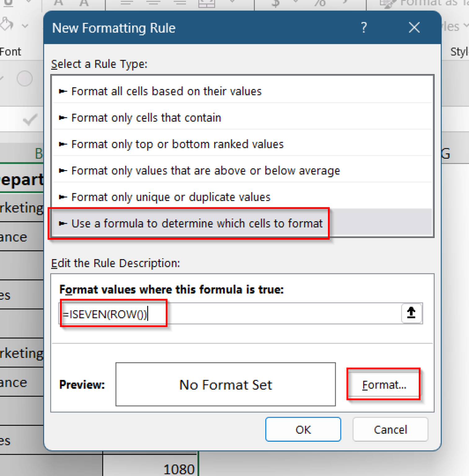469x476 pixels.
Task: Select 'Format only unique or duplicate values'
Action: pos(170,197)
